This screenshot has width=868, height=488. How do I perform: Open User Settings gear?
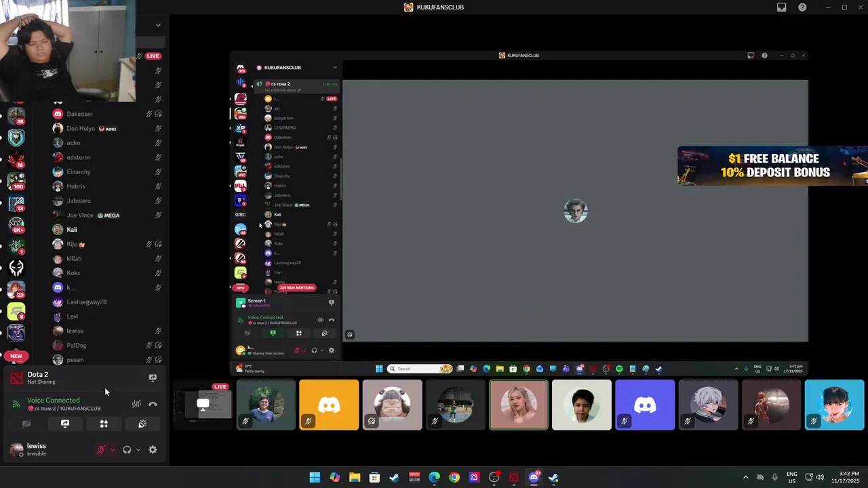coord(153,449)
